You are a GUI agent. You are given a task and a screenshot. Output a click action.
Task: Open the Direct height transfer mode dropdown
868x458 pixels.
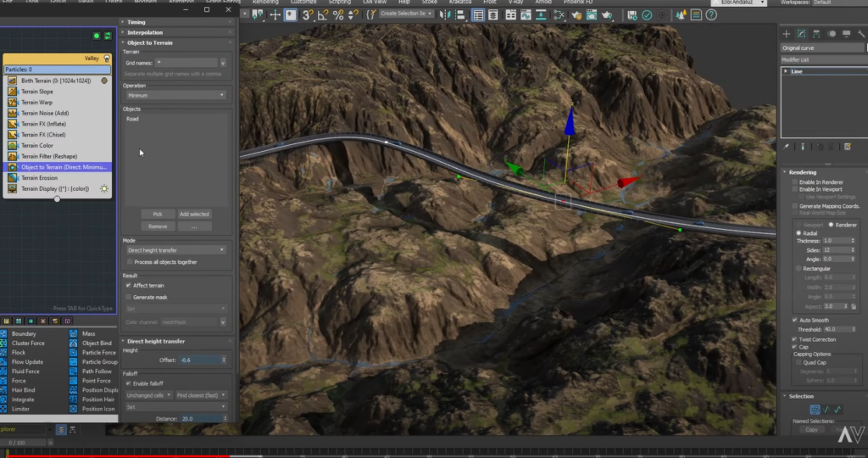pyautogui.click(x=175, y=250)
